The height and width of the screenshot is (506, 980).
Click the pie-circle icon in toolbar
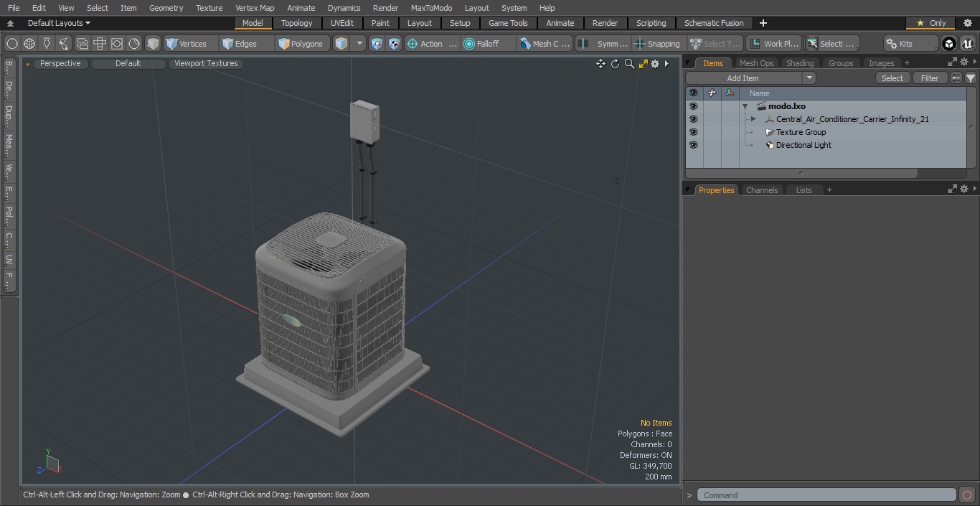pos(134,44)
